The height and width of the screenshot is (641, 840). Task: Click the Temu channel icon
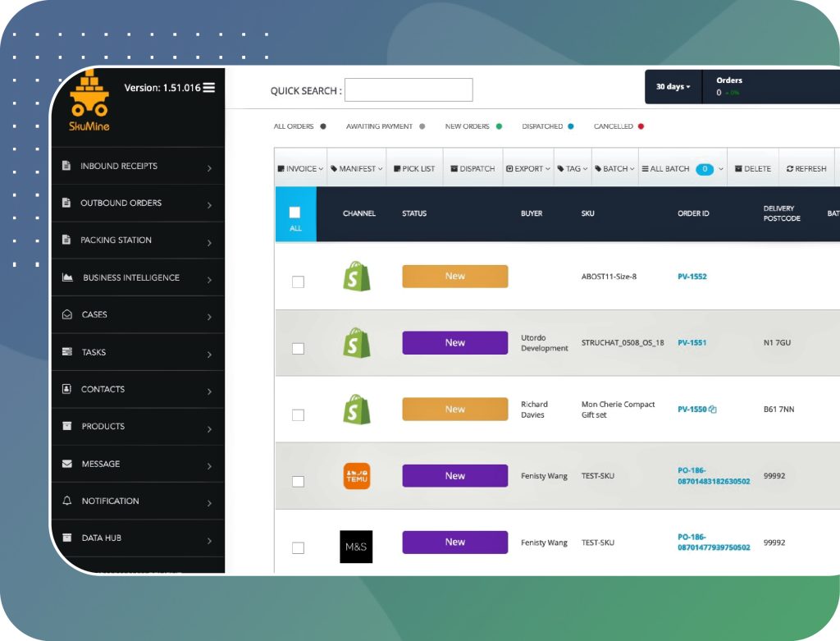pos(356,476)
